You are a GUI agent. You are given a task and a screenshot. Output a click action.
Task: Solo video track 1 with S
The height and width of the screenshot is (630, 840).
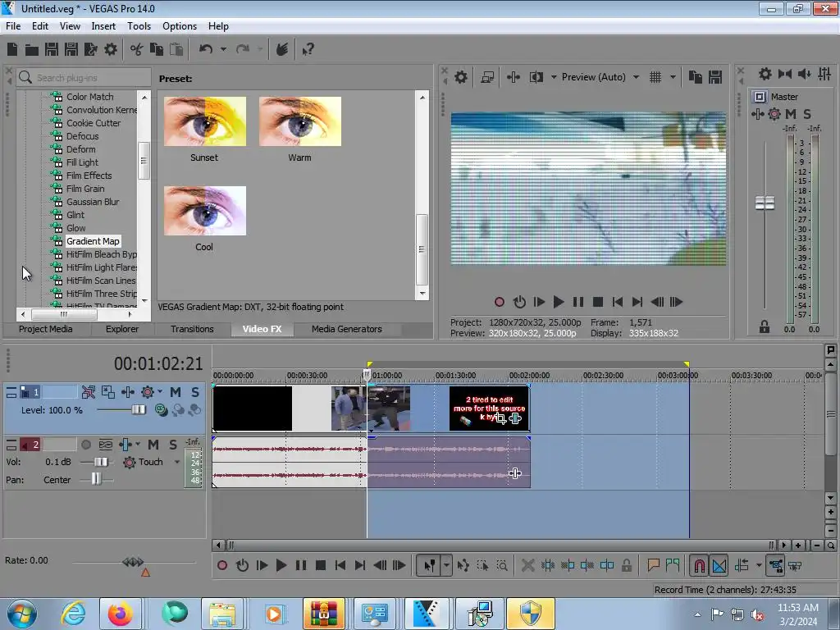click(195, 392)
